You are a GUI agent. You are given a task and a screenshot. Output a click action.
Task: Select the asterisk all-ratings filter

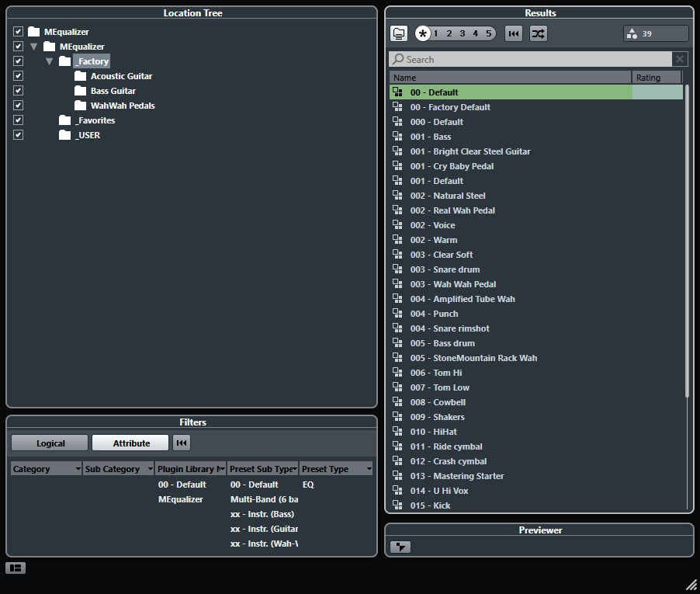[x=422, y=33]
